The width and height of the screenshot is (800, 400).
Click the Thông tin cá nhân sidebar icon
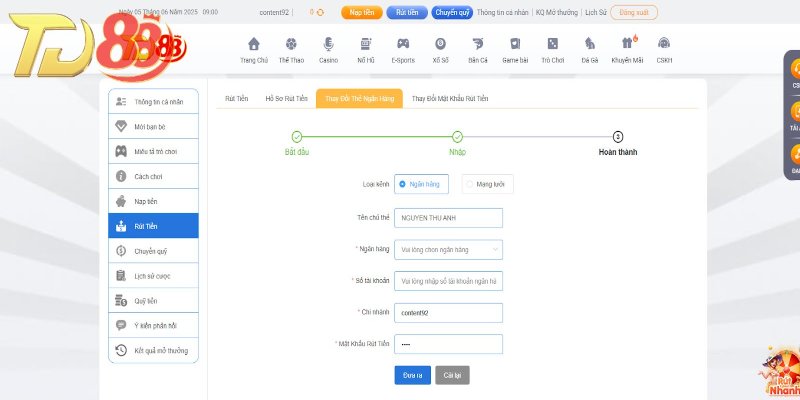pos(121,102)
